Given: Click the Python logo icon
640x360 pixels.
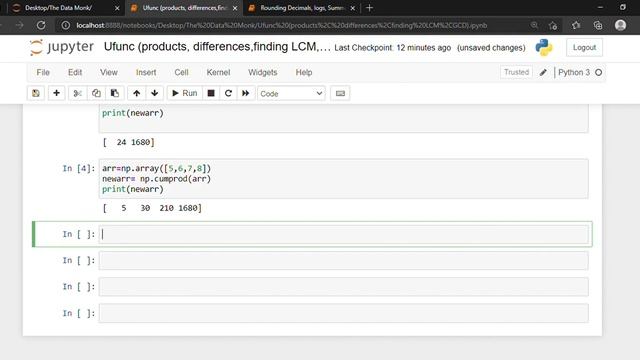Looking at the screenshot, I should point(544,47).
